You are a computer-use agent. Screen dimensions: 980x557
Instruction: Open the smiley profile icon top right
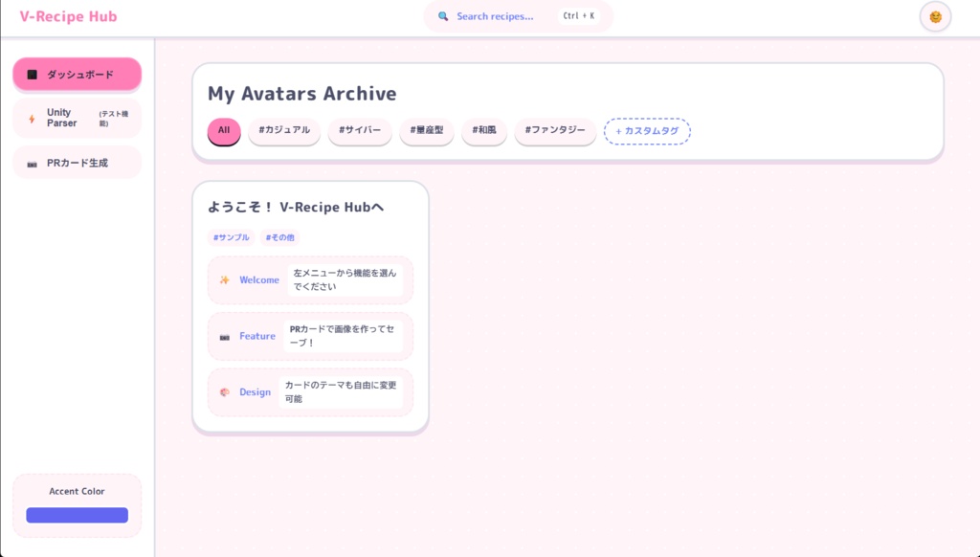[x=934, y=16]
